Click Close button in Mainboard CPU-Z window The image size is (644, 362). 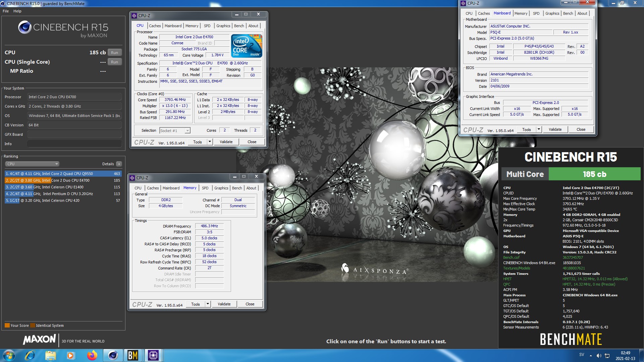pos(581,130)
